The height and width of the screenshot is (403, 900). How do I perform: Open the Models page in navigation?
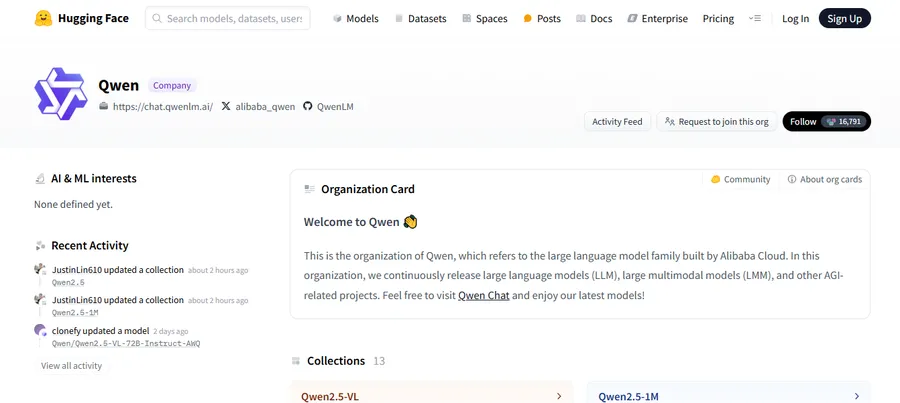coord(355,19)
